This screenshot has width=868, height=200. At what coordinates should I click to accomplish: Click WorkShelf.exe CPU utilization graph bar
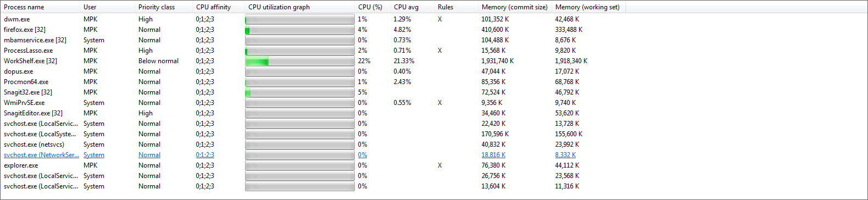(x=299, y=61)
